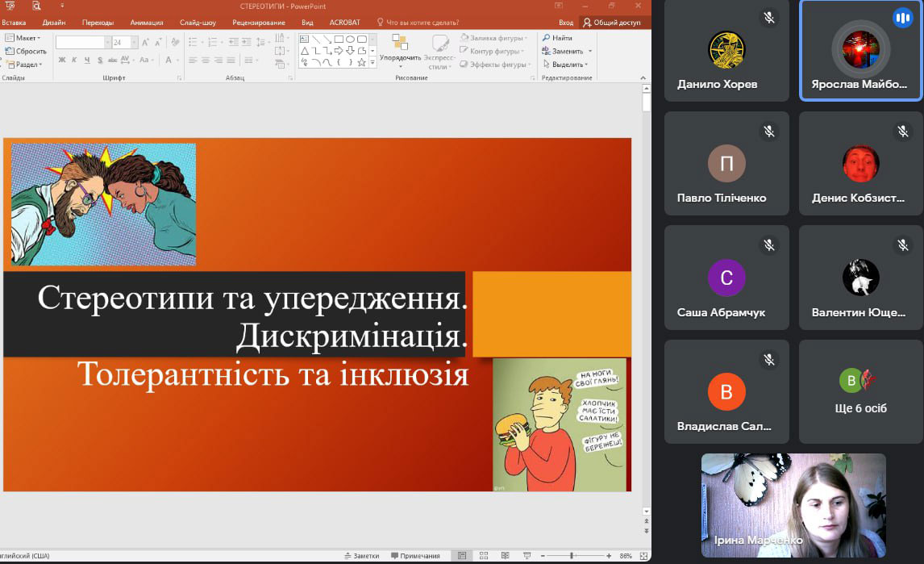This screenshot has width=924, height=564.
Task: Toggle underline Ч formatting
Action: 87,61
